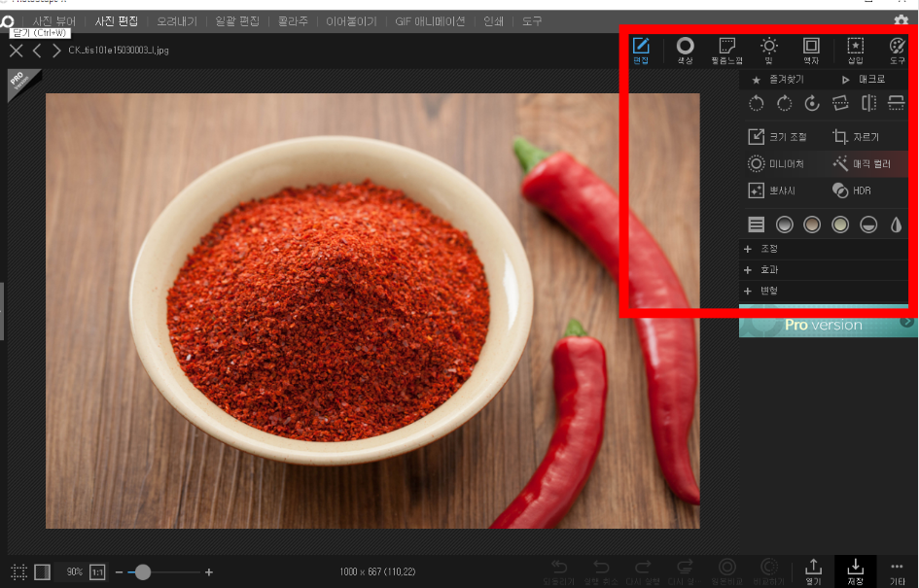Rotate the image clockwise

coord(784,104)
